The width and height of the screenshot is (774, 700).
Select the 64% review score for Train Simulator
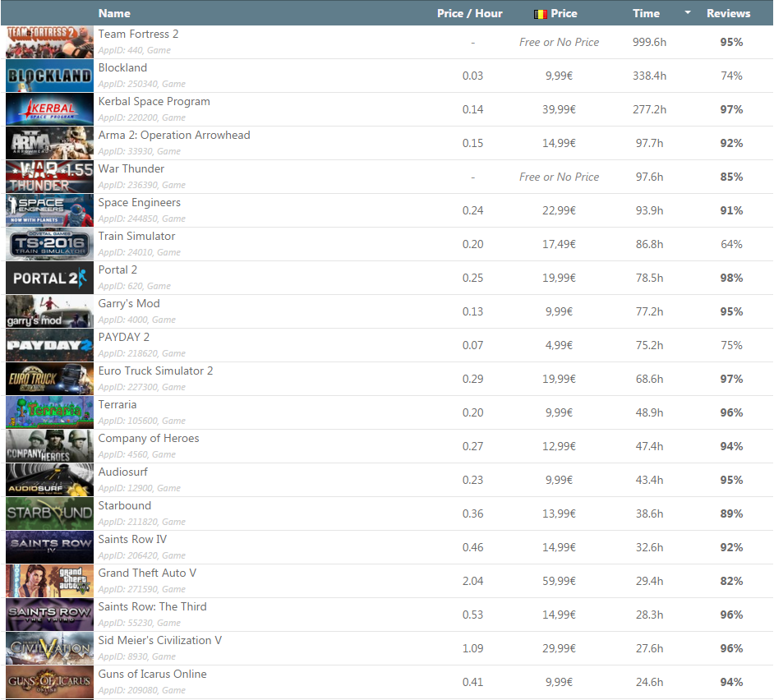click(731, 244)
